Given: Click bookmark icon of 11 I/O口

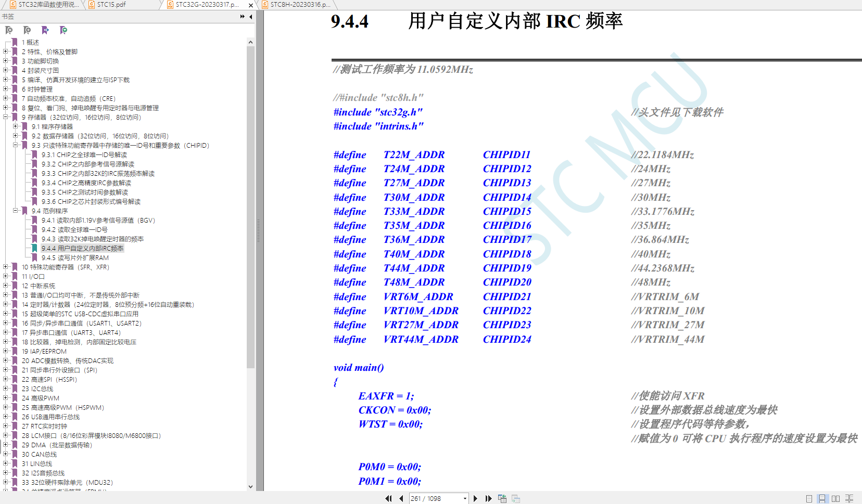Looking at the screenshot, I should click(x=15, y=276).
